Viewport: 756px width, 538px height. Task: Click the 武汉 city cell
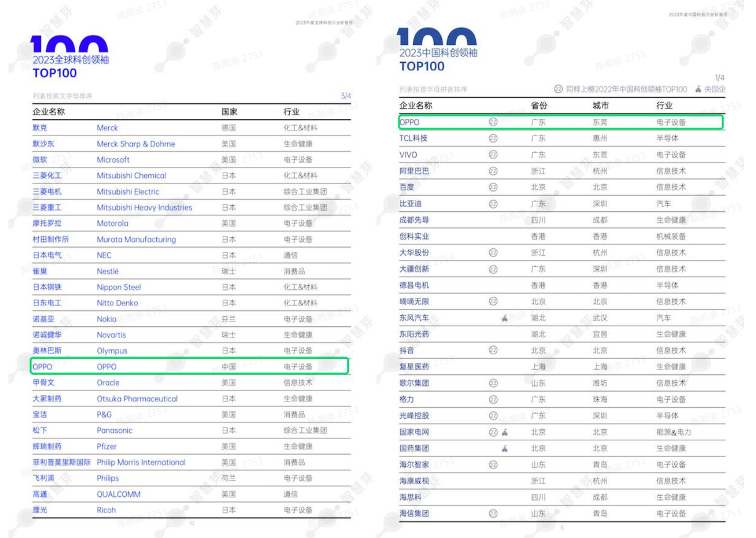tap(600, 318)
